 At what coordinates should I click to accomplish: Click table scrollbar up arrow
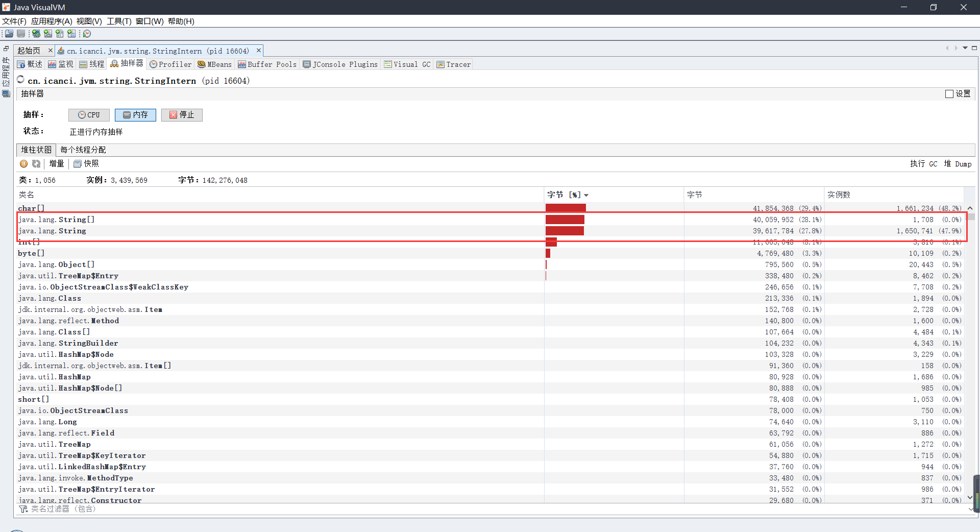[970, 208]
